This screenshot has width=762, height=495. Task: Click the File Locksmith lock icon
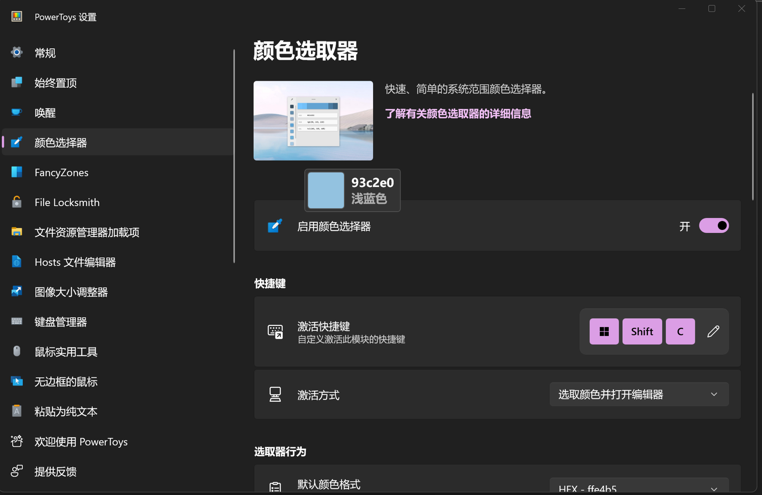17,202
